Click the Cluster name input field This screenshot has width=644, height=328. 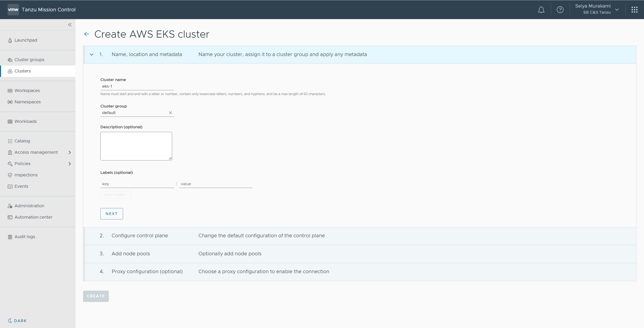coord(137,86)
